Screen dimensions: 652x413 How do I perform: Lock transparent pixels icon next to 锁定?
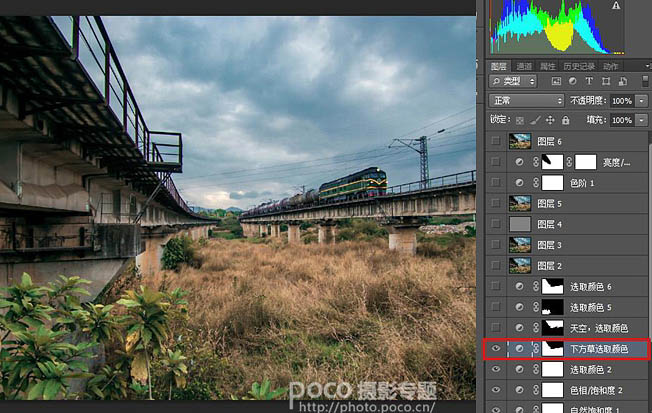coord(519,121)
